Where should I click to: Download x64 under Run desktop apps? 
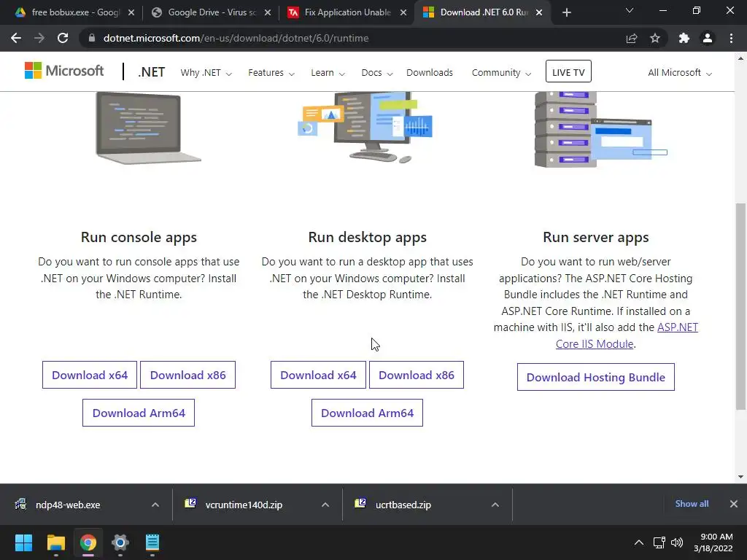click(x=318, y=375)
